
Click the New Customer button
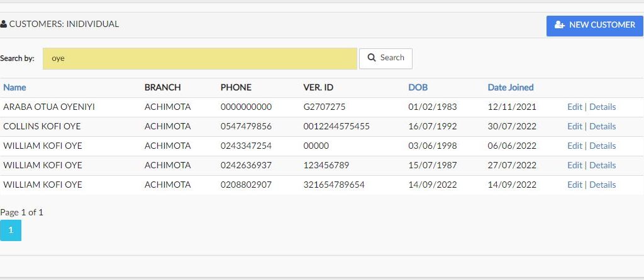point(594,26)
